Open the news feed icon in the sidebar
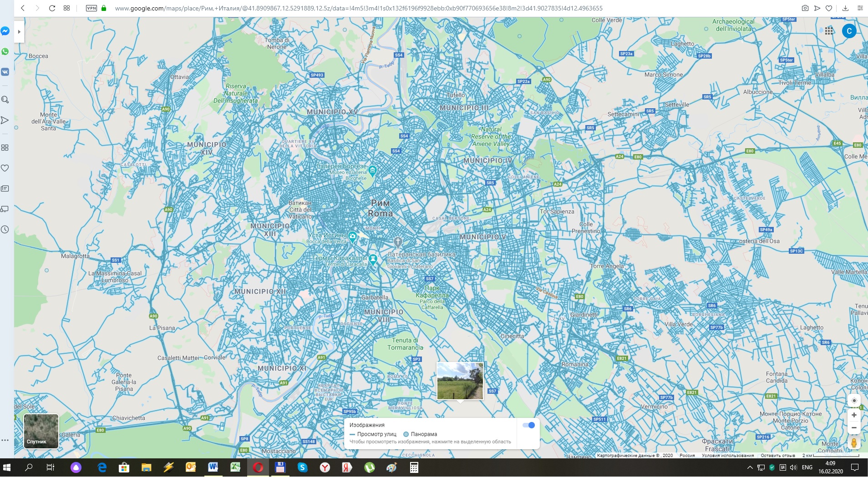 (5, 188)
